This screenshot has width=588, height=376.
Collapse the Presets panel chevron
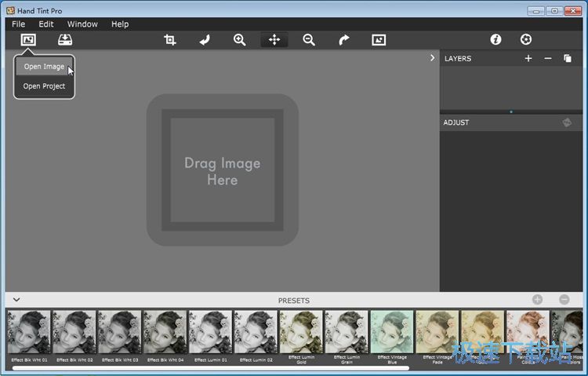[16, 300]
